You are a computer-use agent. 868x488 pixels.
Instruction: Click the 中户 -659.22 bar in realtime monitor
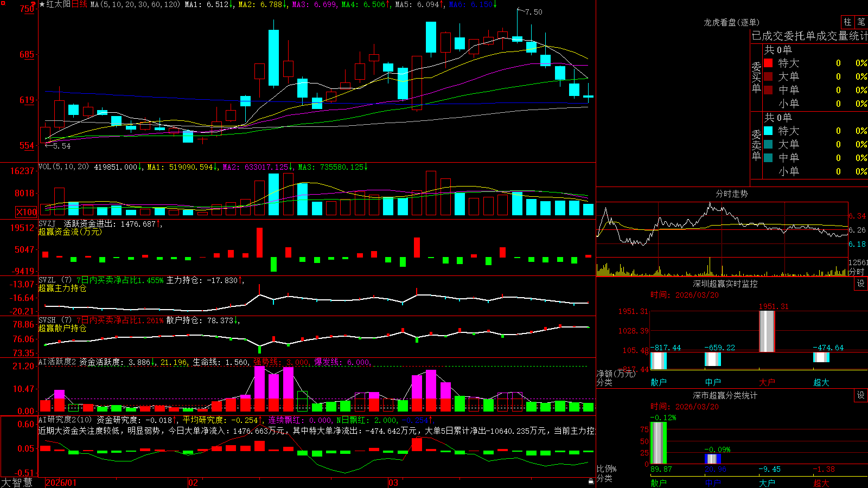tap(713, 359)
